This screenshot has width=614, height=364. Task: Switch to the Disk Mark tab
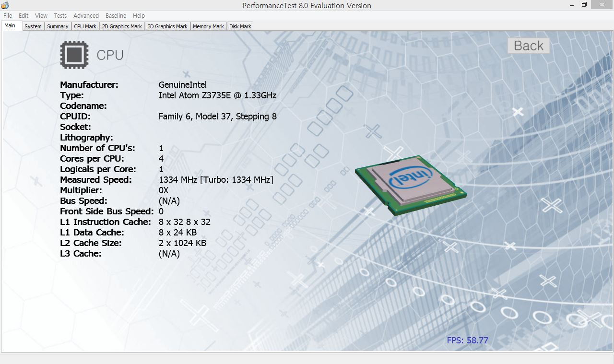click(240, 26)
